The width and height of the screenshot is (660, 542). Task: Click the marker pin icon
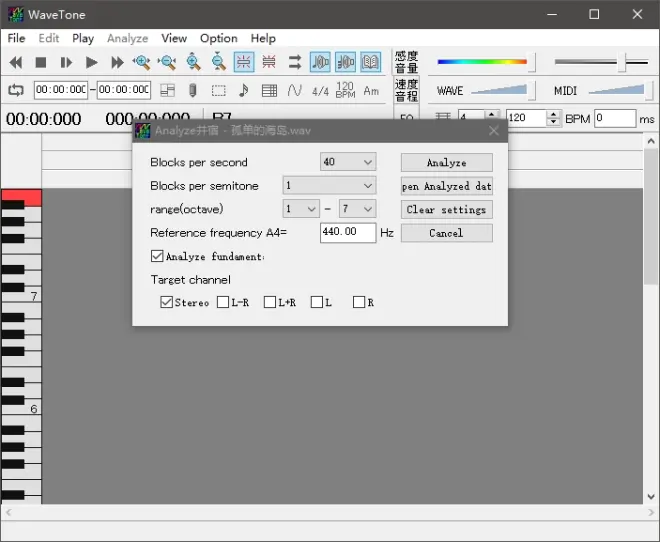[x=193, y=90]
